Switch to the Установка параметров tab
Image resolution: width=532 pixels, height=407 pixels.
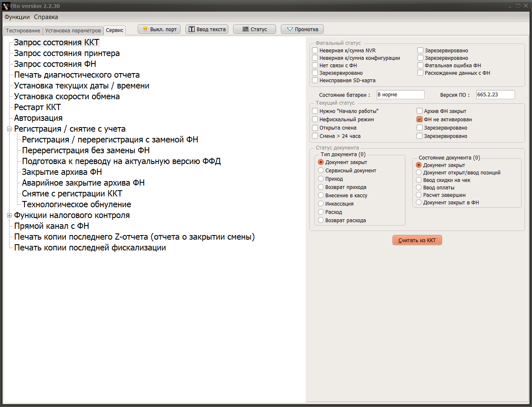coord(73,31)
